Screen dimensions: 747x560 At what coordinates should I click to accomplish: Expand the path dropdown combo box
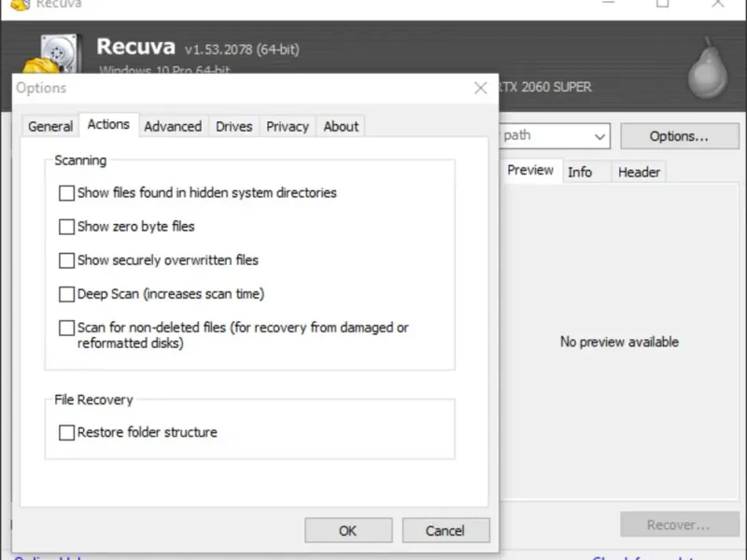(599, 136)
